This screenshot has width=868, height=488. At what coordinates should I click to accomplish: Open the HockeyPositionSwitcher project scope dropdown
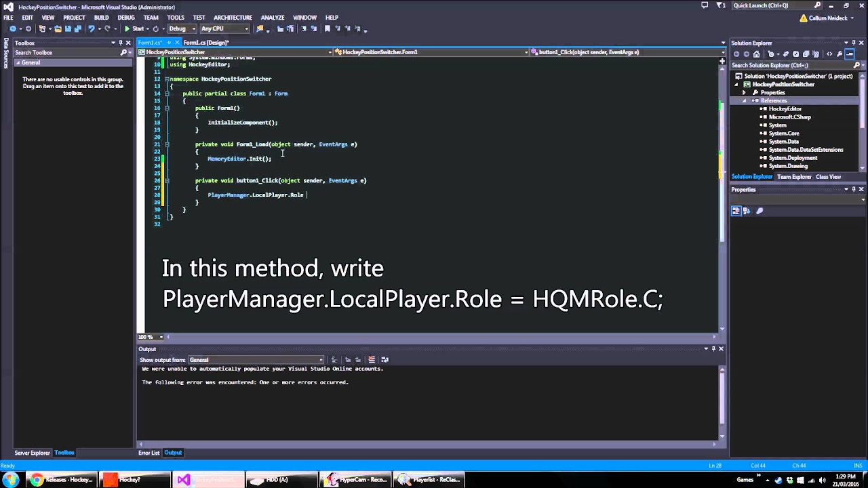[x=235, y=52]
